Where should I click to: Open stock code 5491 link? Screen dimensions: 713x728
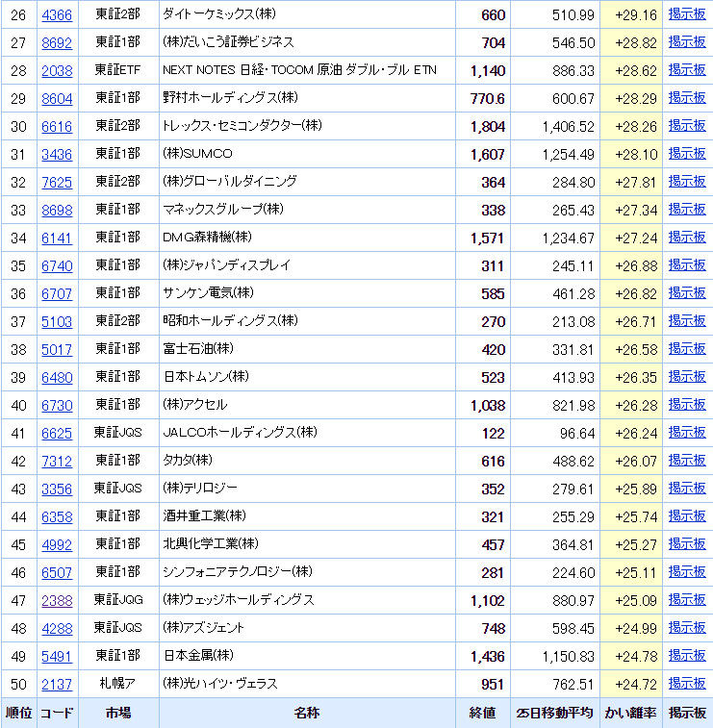pyautogui.click(x=57, y=657)
